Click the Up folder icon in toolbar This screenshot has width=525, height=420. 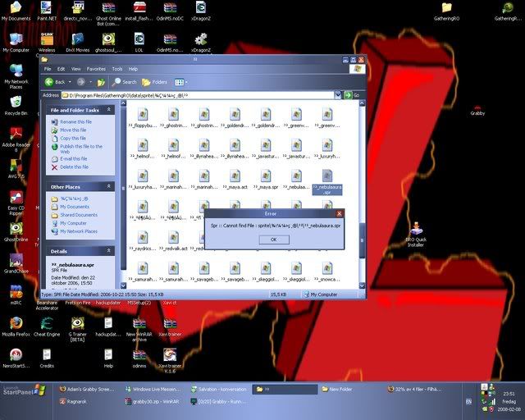[102, 82]
